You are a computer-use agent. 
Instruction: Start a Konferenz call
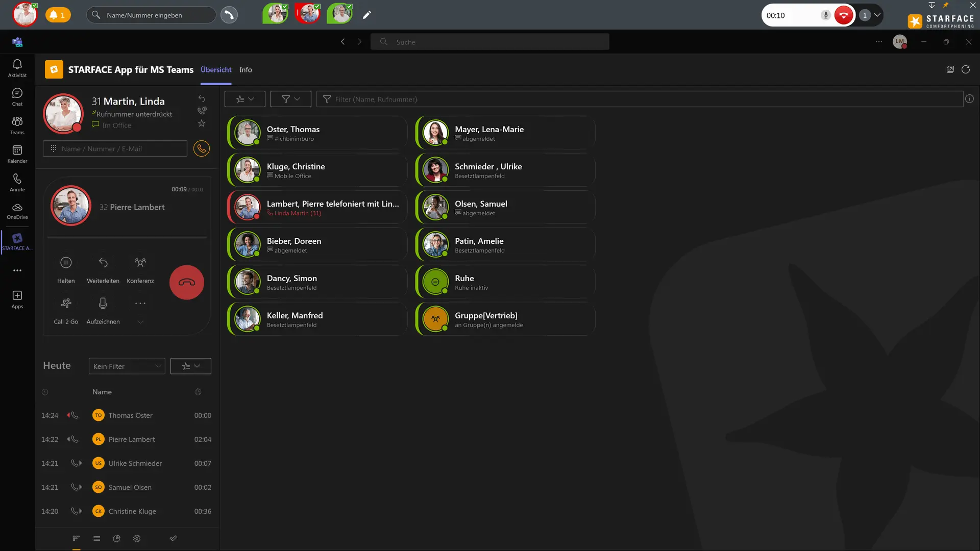click(140, 263)
